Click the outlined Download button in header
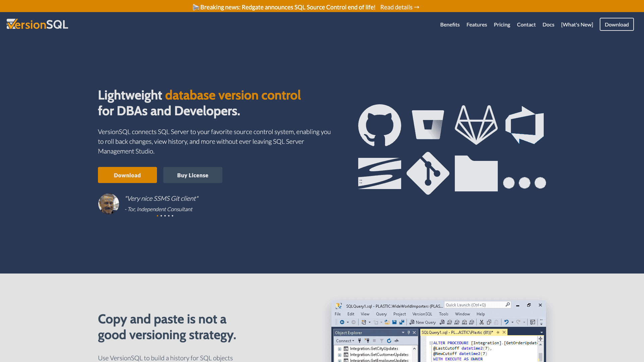 [616, 24]
